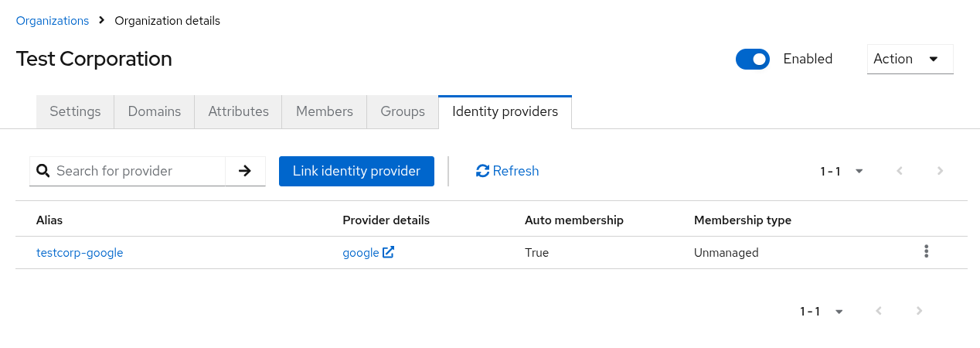Image resolution: width=980 pixels, height=348 pixels.
Task: Click the Provider details column header
Action: click(x=386, y=220)
